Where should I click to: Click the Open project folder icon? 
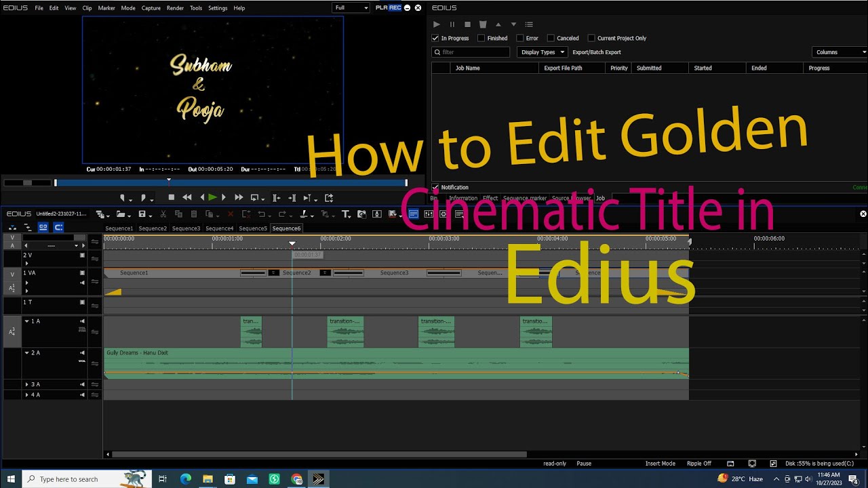point(120,214)
